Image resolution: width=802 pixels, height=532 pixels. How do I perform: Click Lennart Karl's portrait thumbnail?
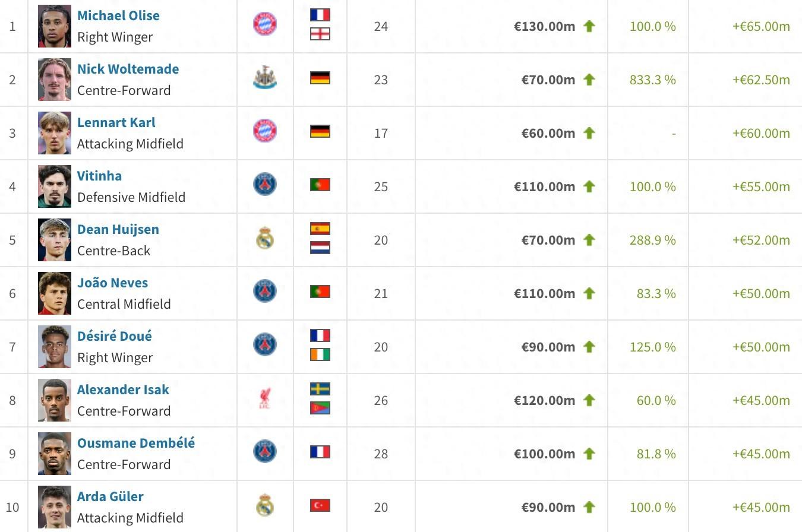pyautogui.click(x=55, y=133)
